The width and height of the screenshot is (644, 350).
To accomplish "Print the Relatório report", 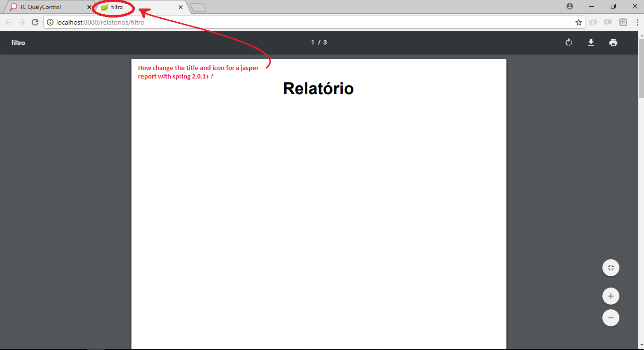I will (613, 42).
